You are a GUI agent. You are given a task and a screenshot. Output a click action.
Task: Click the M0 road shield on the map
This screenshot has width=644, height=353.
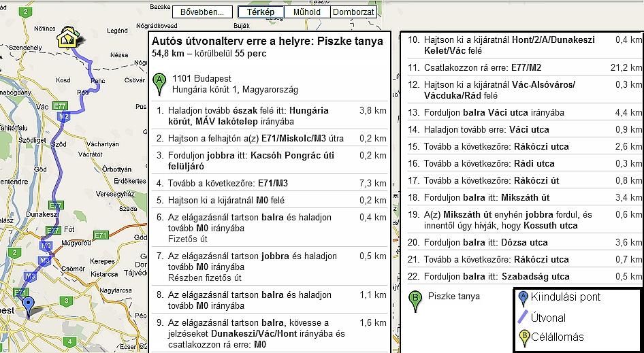[46, 246]
